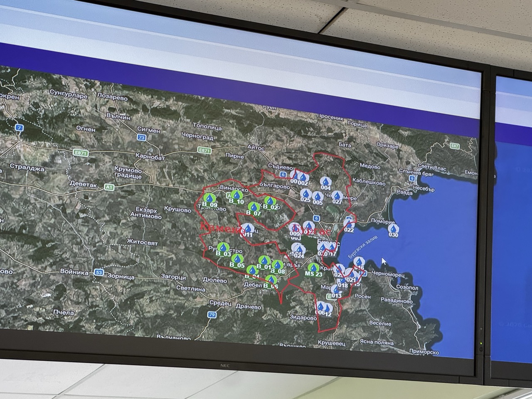Image resolution: width=532 pixels, height=399 pixels.
Task: Select the B_10 station marker
Action: [x=236, y=195]
